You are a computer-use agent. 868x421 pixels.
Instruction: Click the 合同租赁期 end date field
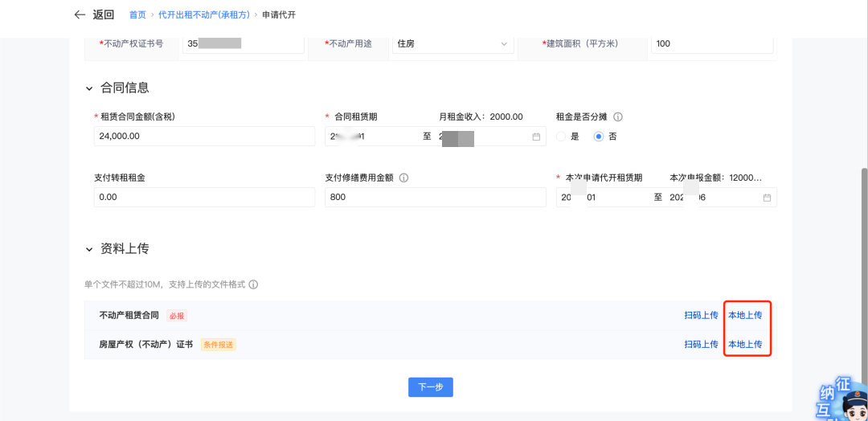point(483,136)
